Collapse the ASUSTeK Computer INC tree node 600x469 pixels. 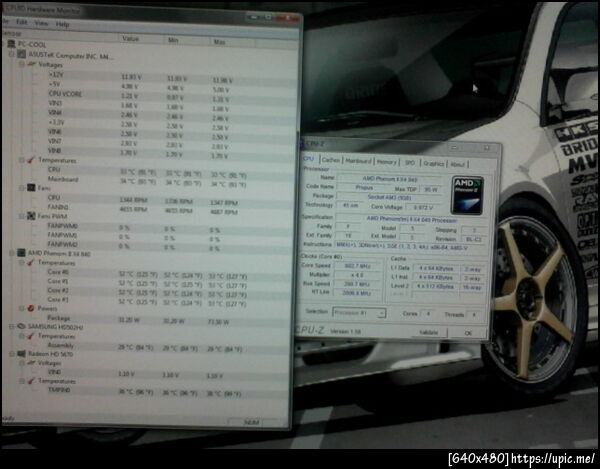tap(11, 54)
